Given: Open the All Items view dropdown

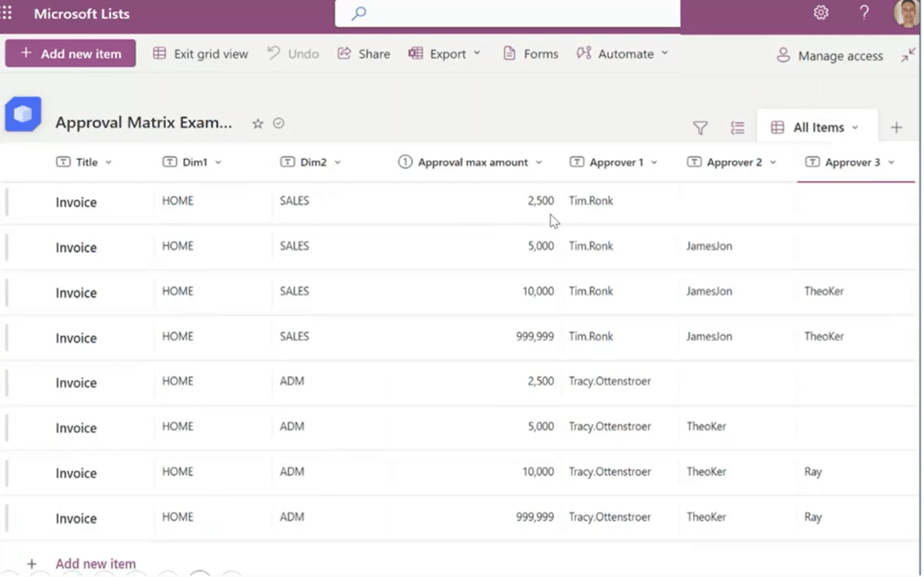Looking at the screenshot, I should [856, 127].
